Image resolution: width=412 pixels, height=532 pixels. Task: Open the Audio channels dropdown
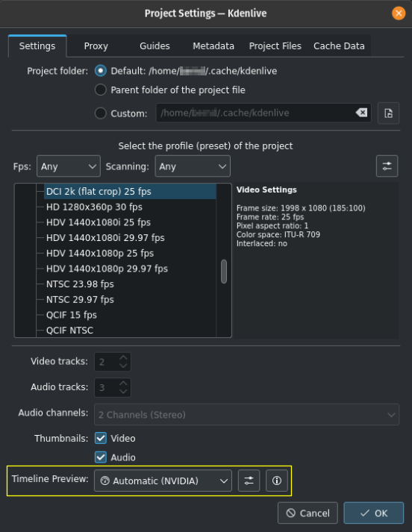(x=247, y=415)
